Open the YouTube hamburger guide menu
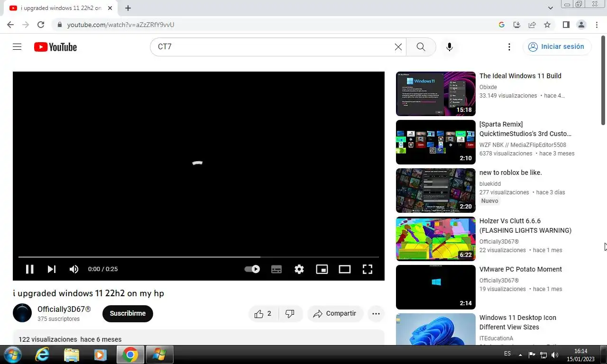 [17, 47]
